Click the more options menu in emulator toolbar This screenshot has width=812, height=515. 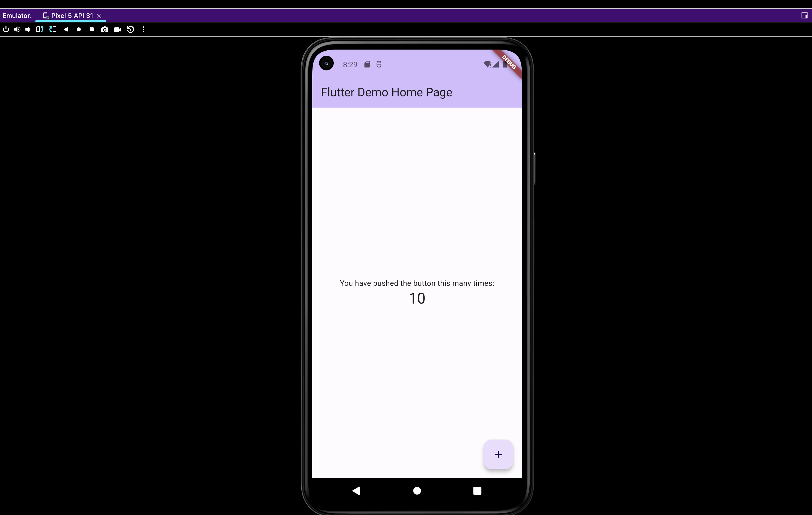pos(143,30)
